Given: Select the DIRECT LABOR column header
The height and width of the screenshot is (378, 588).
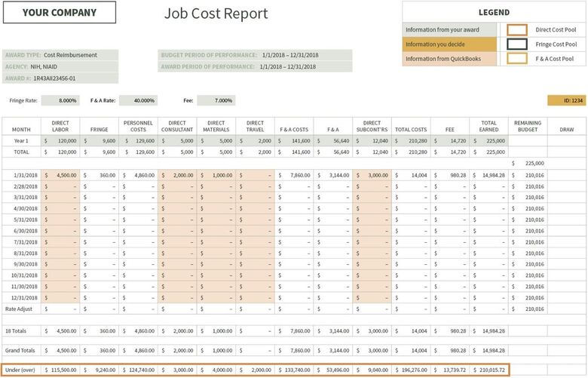Looking at the screenshot, I should 60,126.
